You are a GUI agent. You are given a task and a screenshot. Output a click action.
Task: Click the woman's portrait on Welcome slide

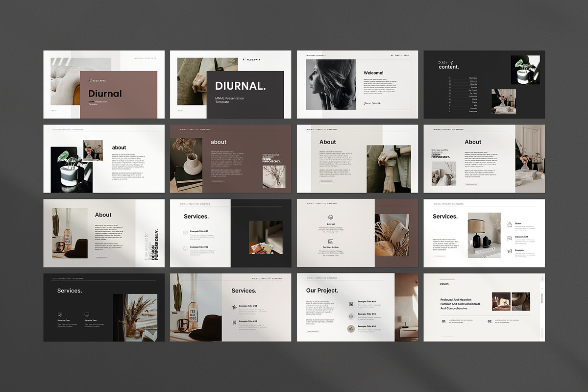(331, 84)
